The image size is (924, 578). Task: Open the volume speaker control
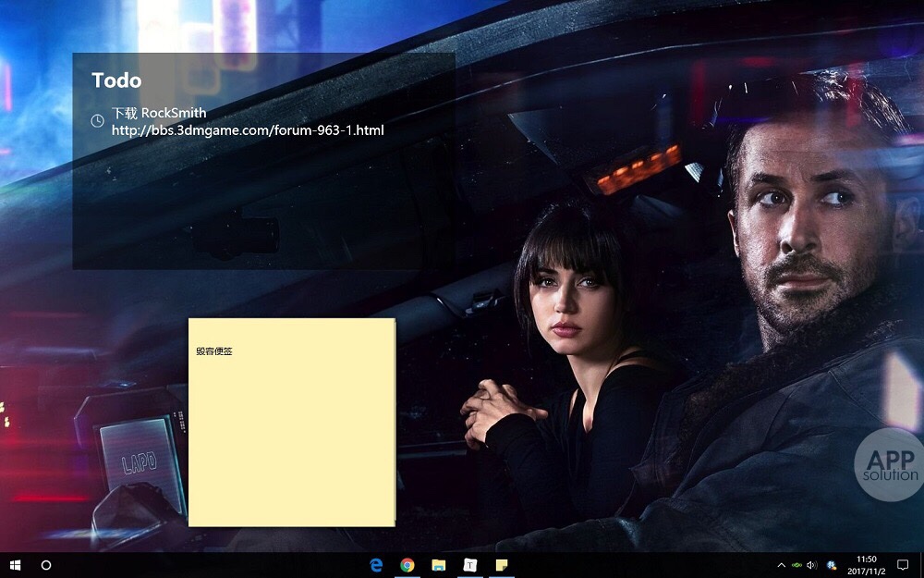tap(812, 564)
